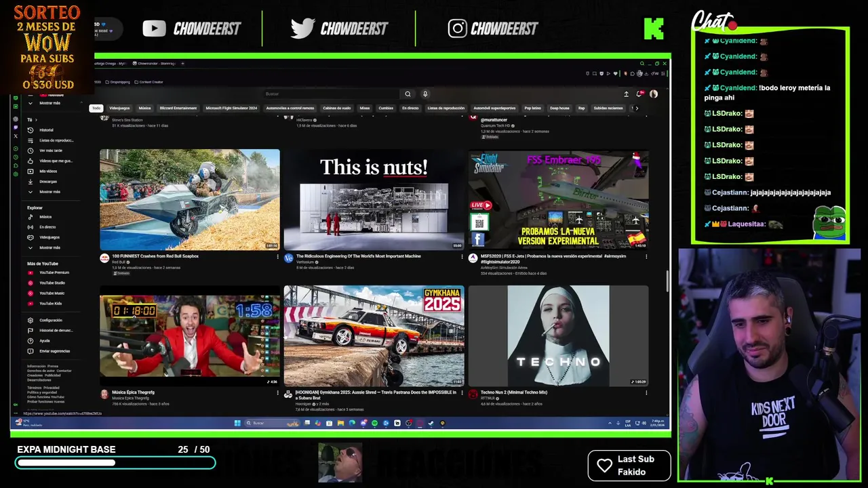Screen dimensions: 868x488
Task: Open Videos que me gustan
Action: pyautogui.click(x=51, y=161)
